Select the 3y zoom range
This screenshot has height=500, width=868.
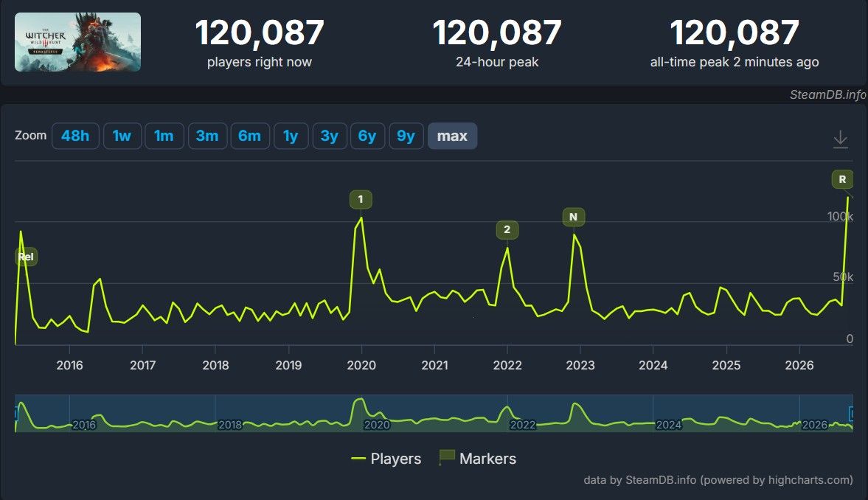330,136
